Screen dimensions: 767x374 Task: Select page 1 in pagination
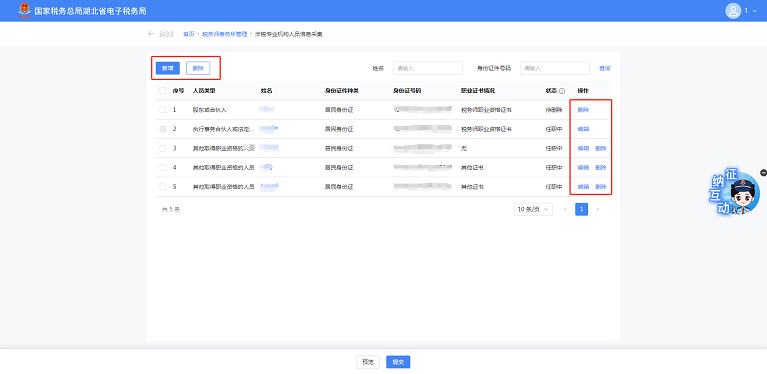click(x=582, y=209)
